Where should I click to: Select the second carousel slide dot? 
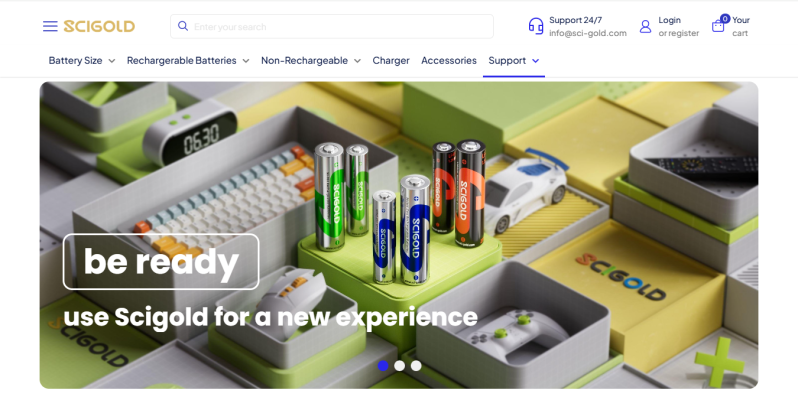click(400, 365)
